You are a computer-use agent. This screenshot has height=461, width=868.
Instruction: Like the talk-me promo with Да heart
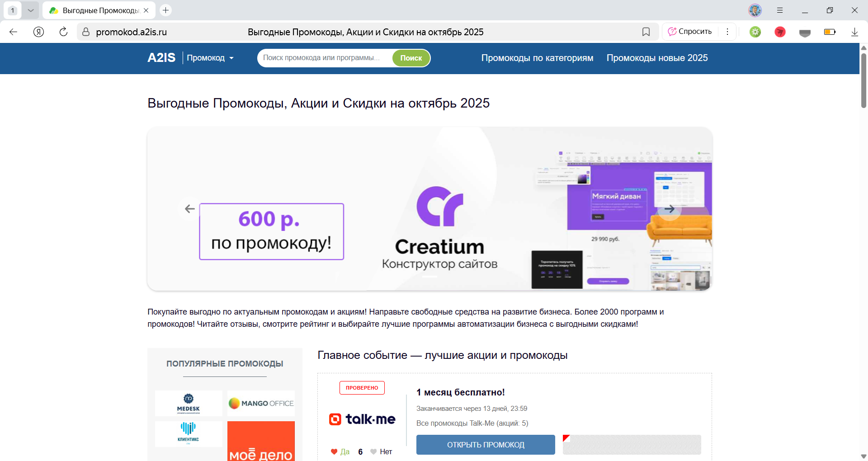340,452
